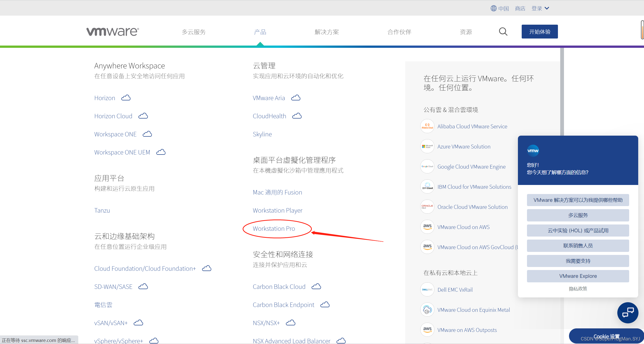Select the 中国 region link

[503, 9]
